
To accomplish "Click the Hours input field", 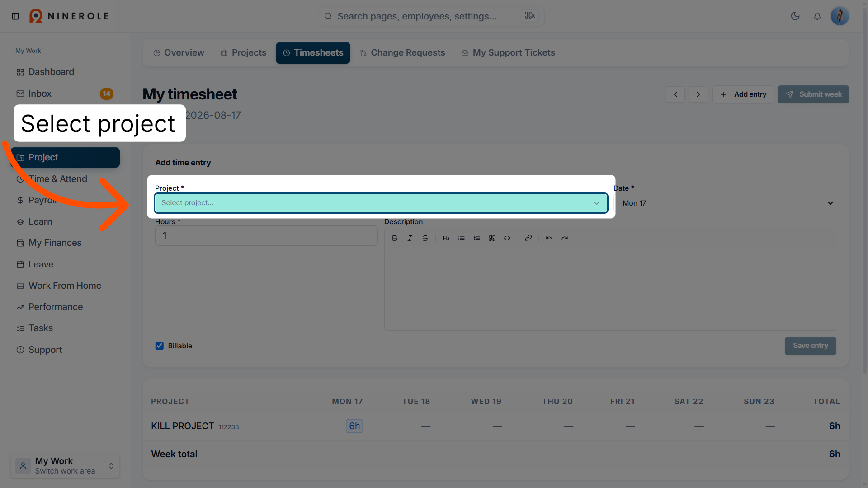I will [x=266, y=236].
